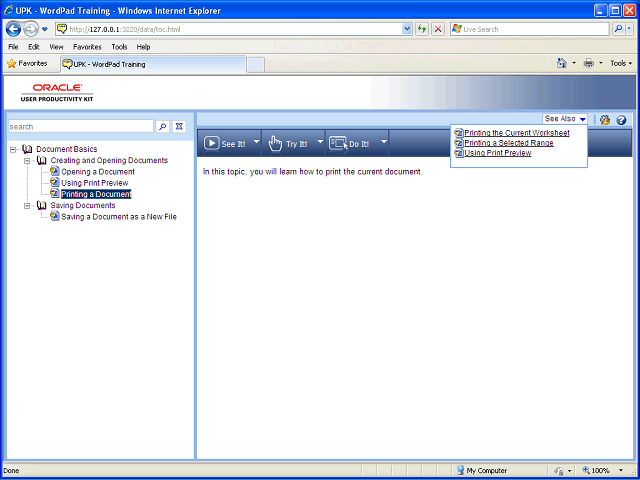Open the View menu
The width and height of the screenshot is (640, 480).
pyautogui.click(x=56, y=47)
